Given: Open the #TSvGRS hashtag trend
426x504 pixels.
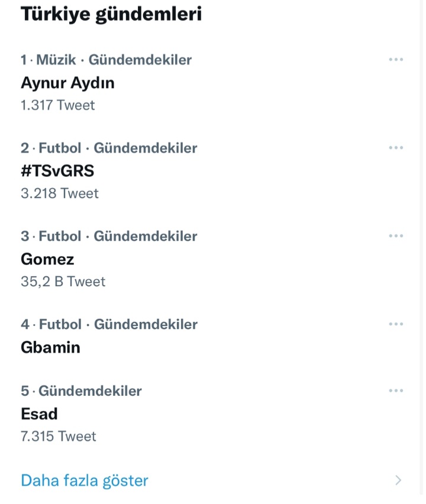Looking at the screenshot, I should click(x=57, y=171).
